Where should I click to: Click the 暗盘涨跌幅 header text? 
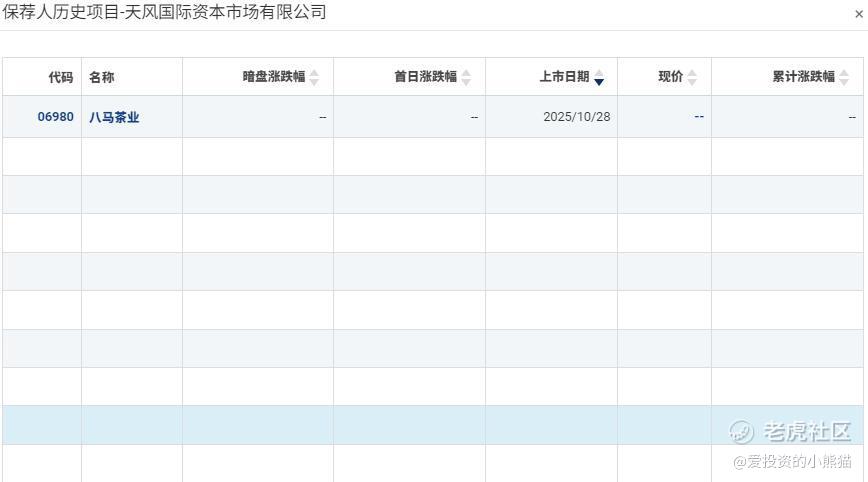coord(274,77)
